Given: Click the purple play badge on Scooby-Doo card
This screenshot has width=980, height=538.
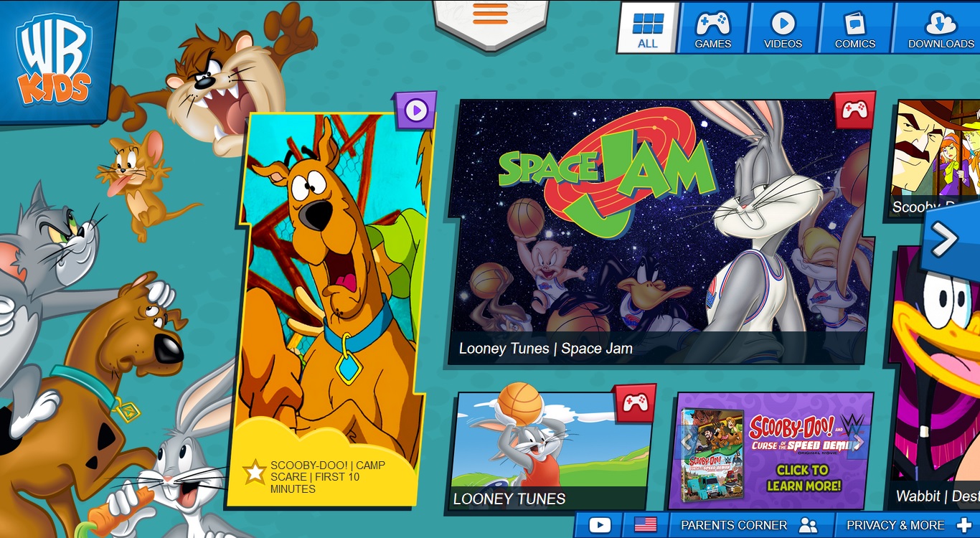Looking at the screenshot, I should tap(415, 110).
